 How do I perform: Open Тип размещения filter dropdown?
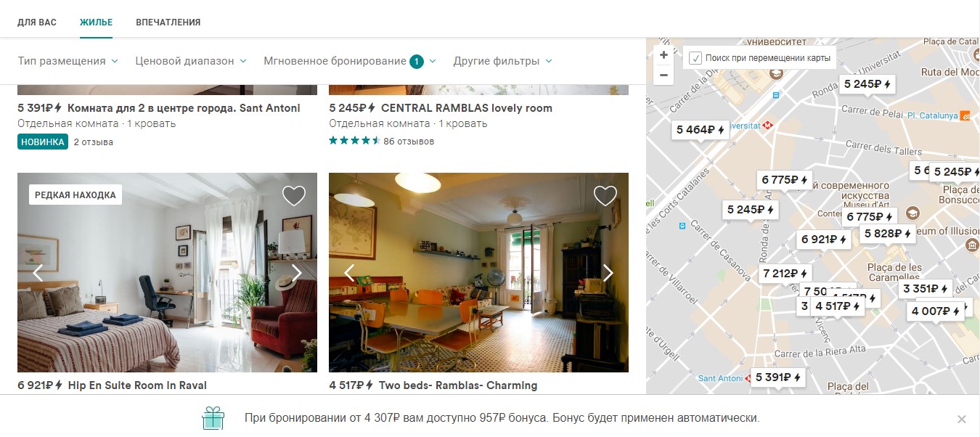point(68,61)
